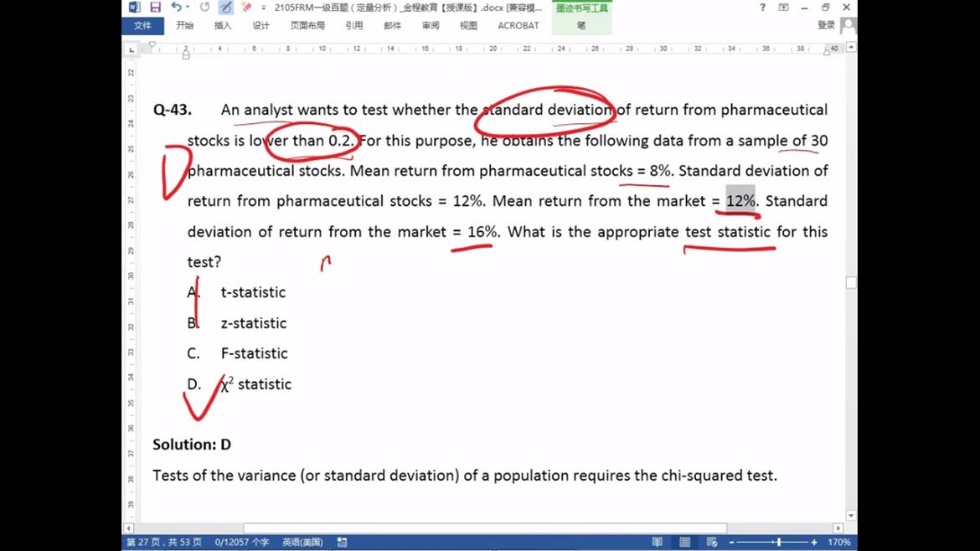
Task: Click the text Solution: D
Action: (192, 445)
